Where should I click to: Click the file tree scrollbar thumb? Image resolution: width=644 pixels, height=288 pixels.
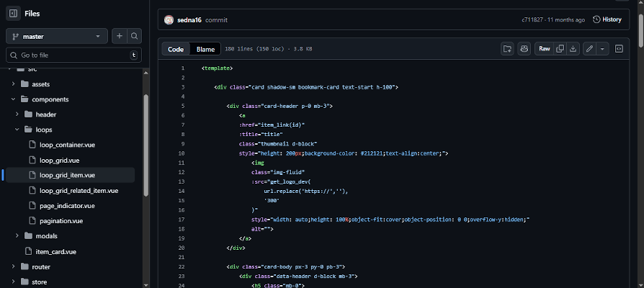pyautogui.click(x=146, y=145)
